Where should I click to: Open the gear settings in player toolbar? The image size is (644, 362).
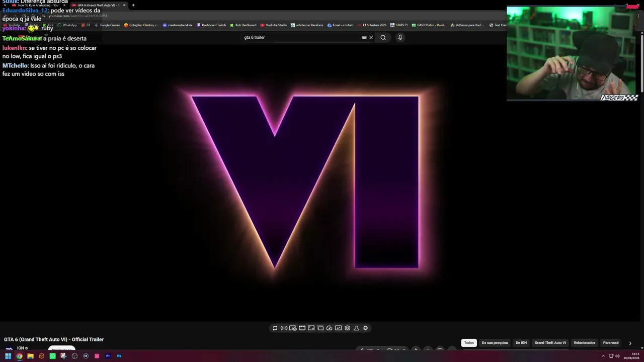point(365,328)
